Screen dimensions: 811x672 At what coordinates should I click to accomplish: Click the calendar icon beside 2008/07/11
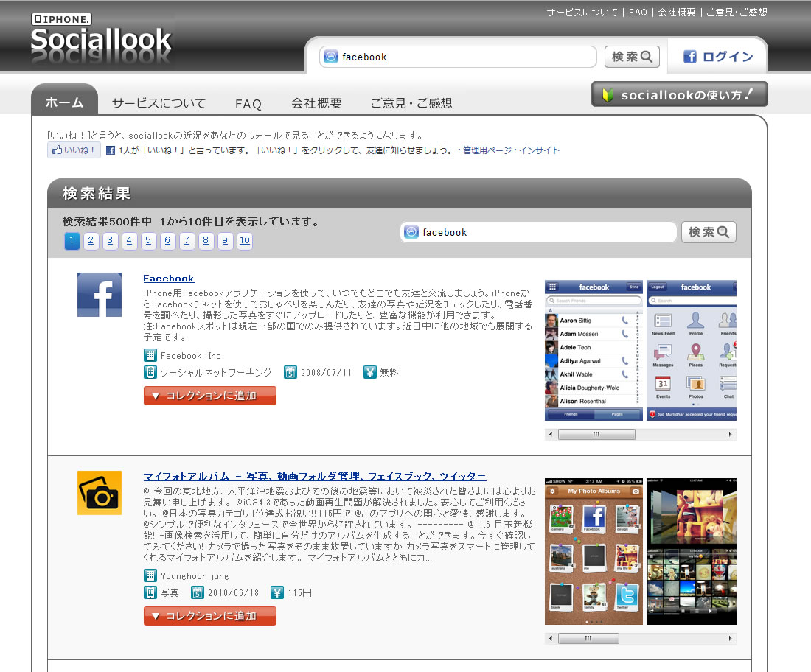290,372
